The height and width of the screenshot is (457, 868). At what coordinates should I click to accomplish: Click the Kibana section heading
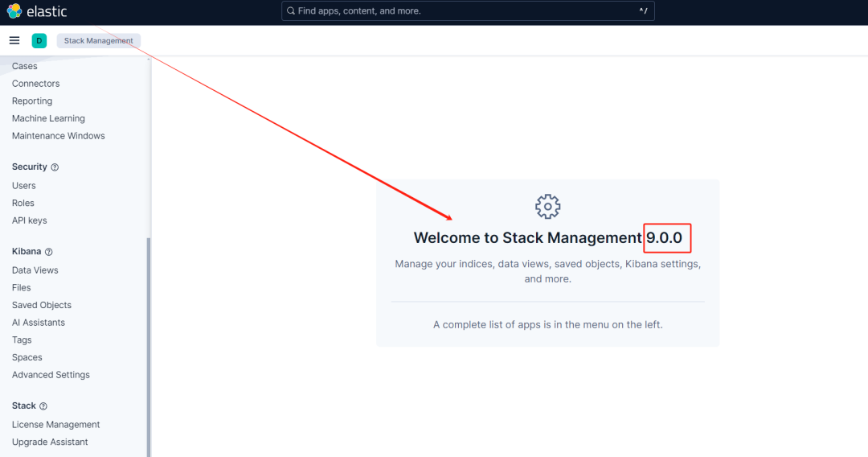27,252
